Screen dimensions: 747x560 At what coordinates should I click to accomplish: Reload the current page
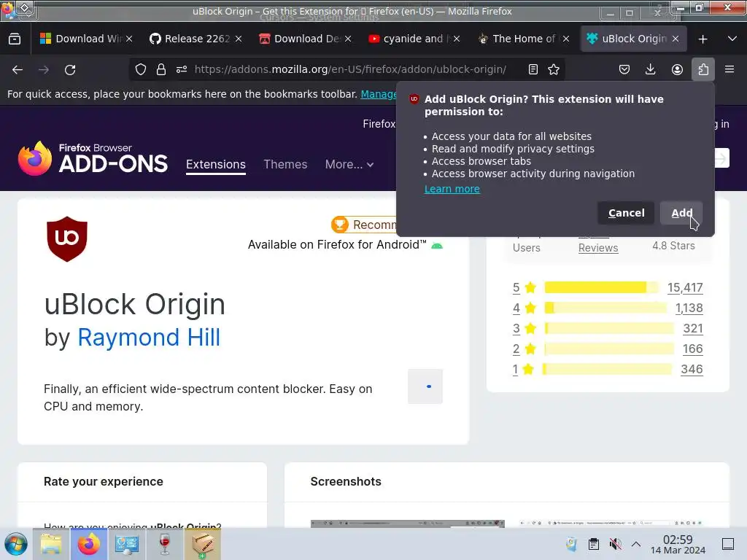70,69
